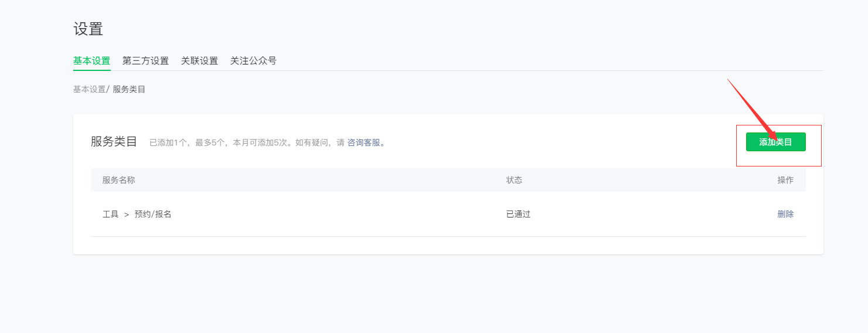Select the 关联设置 tab

[199, 61]
